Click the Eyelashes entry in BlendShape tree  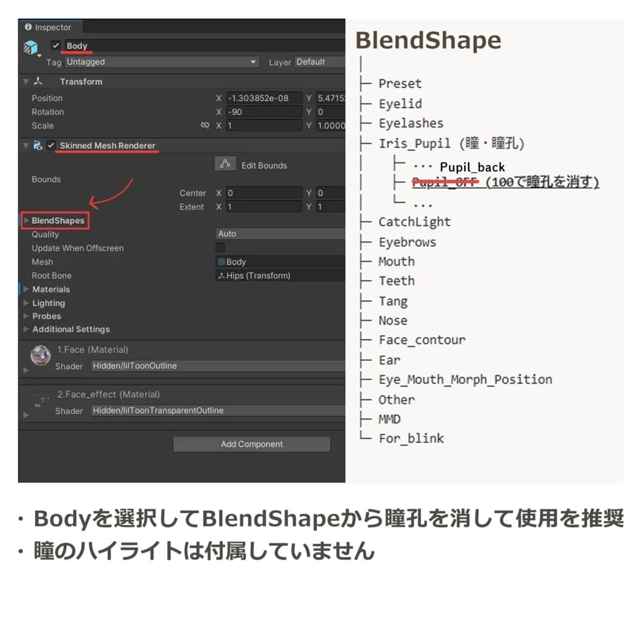[411, 123]
